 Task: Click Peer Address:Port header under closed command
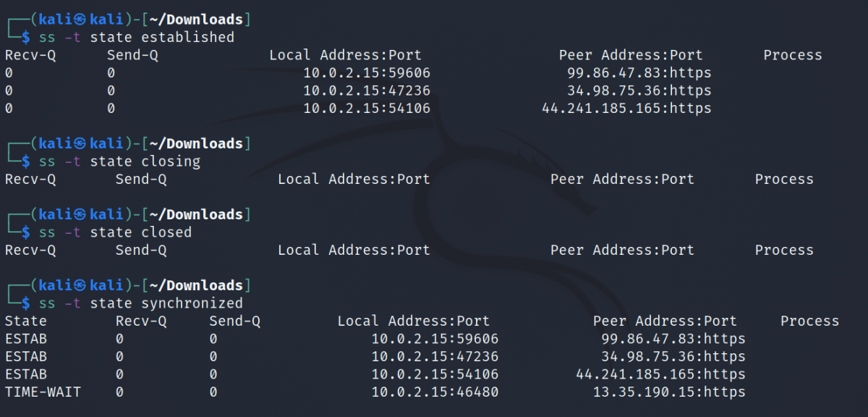[x=622, y=250]
